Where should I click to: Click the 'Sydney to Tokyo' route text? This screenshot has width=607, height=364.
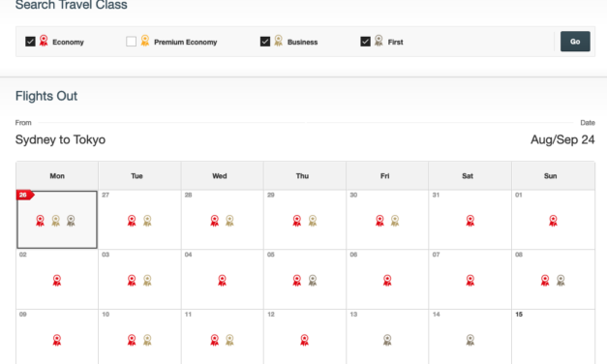click(x=60, y=139)
